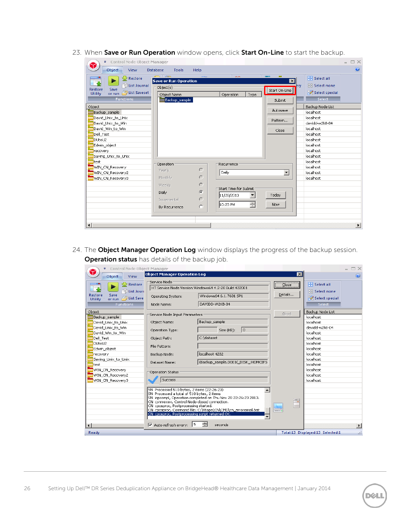The width and height of the screenshot is (411, 532).
Task: Open the Database menu tab
Action: tap(155, 70)
